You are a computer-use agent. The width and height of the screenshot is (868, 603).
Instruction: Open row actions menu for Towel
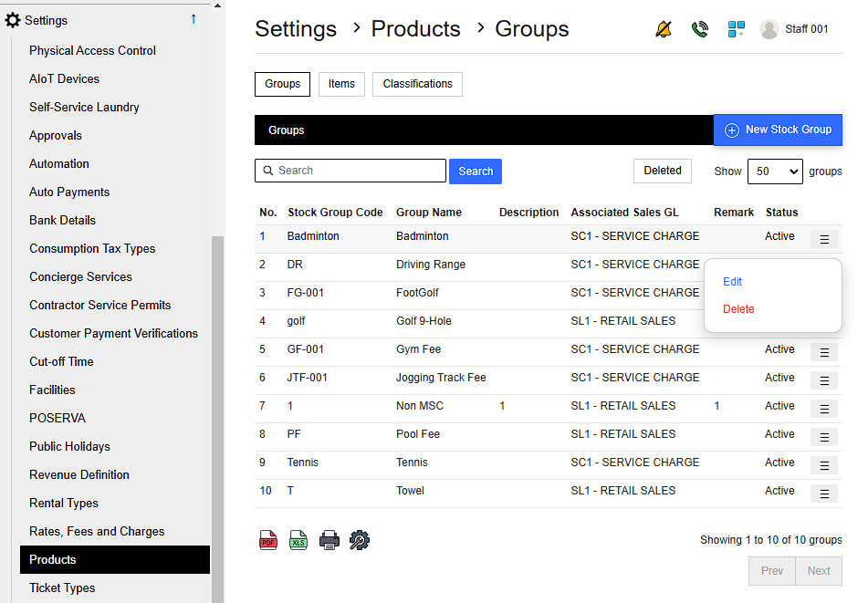coord(823,494)
